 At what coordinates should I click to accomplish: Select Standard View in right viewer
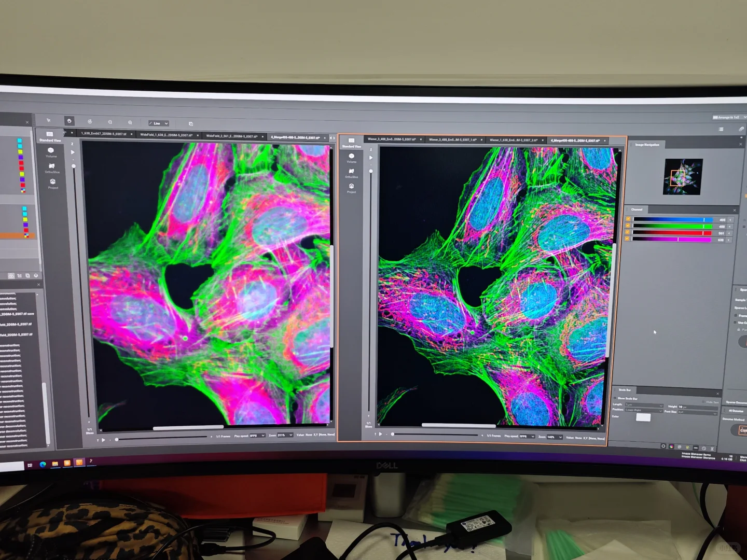pyautogui.click(x=351, y=143)
